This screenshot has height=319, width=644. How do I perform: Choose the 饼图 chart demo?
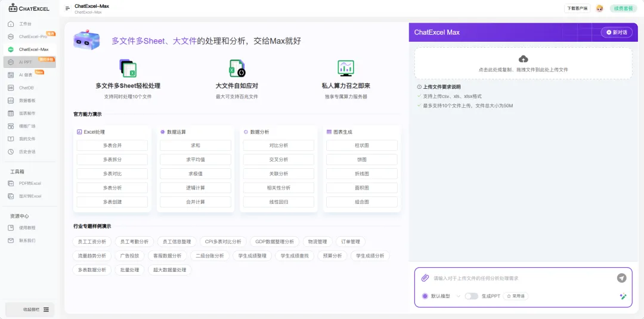[x=362, y=160]
